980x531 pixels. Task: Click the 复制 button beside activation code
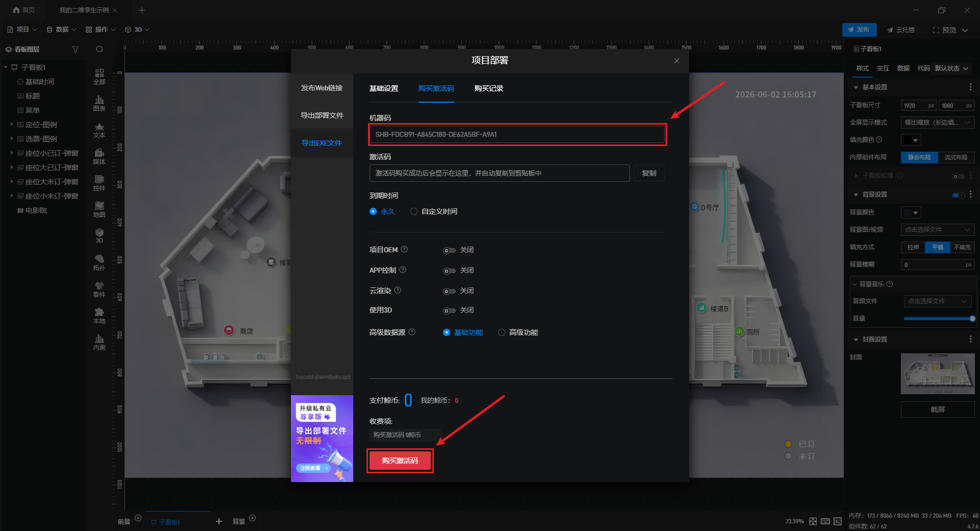click(x=649, y=173)
